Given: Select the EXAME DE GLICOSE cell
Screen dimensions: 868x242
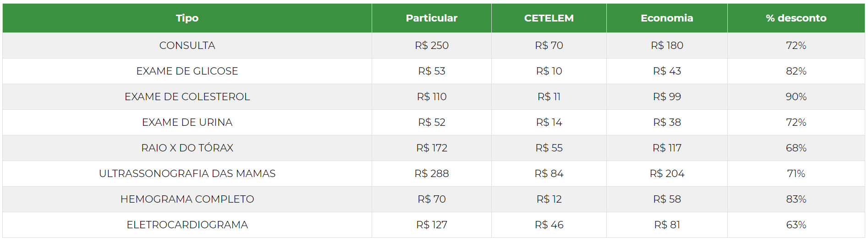Looking at the screenshot, I should (187, 71).
